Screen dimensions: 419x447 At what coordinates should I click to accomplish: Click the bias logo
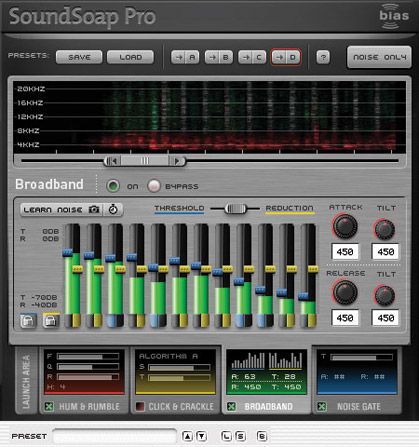pyautogui.click(x=393, y=16)
